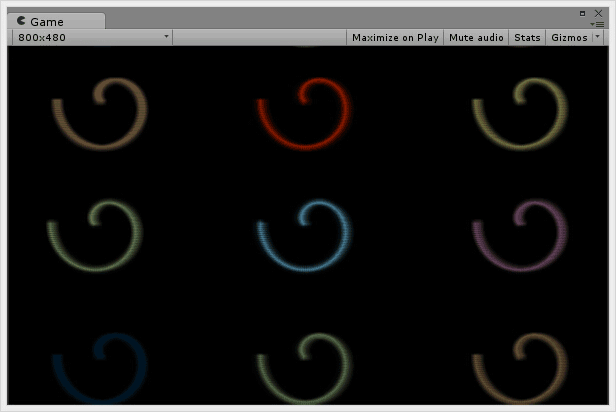
Task: Click the red spiral in the game view
Action: click(304, 114)
